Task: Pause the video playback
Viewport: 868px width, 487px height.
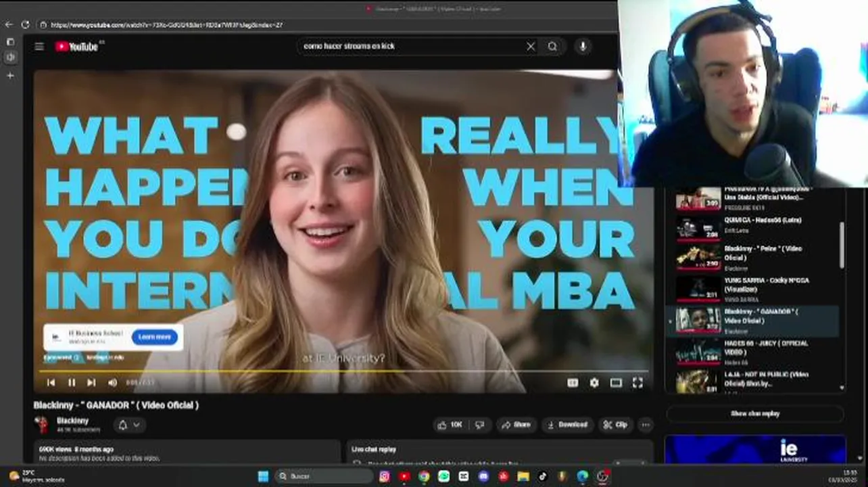Action: (71, 383)
